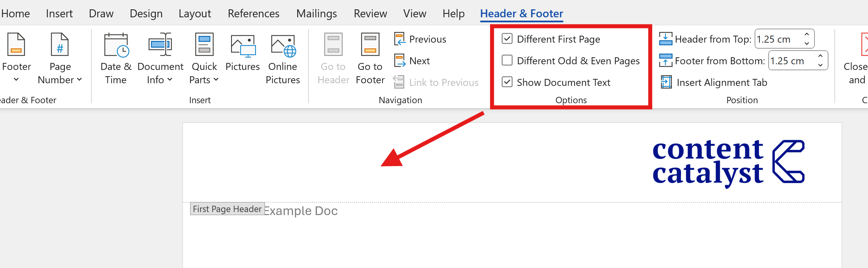This screenshot has height=268, width=868.
Task: Switch to the Review tab
Action: pos(370,14)
